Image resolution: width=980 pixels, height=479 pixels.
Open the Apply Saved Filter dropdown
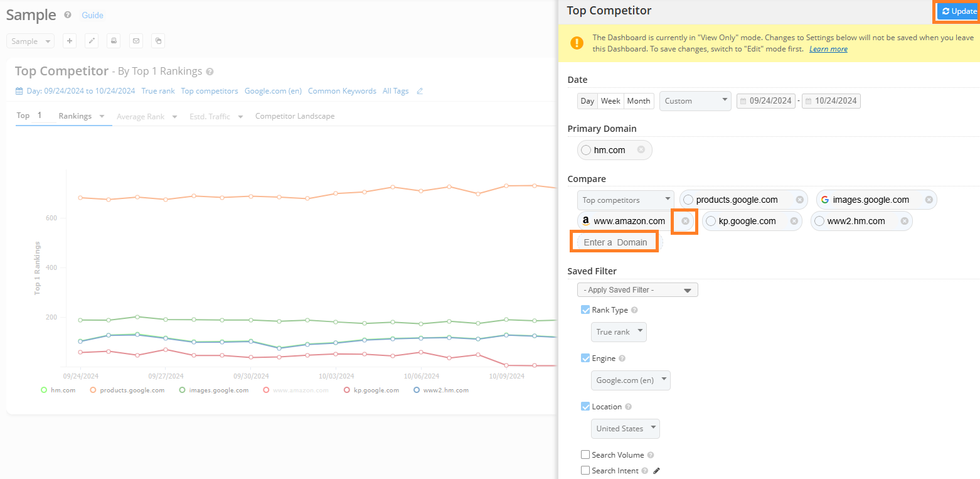pyautogui.click(x=637, y=290)
